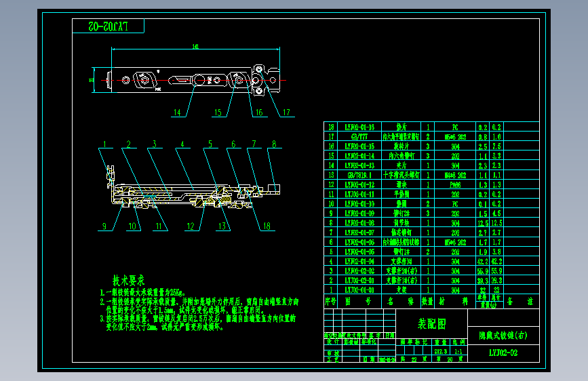Click the 隐藏式铰链(右) part name cell
This screenshot has width=588, height=381.
click(x=503, y=336)
